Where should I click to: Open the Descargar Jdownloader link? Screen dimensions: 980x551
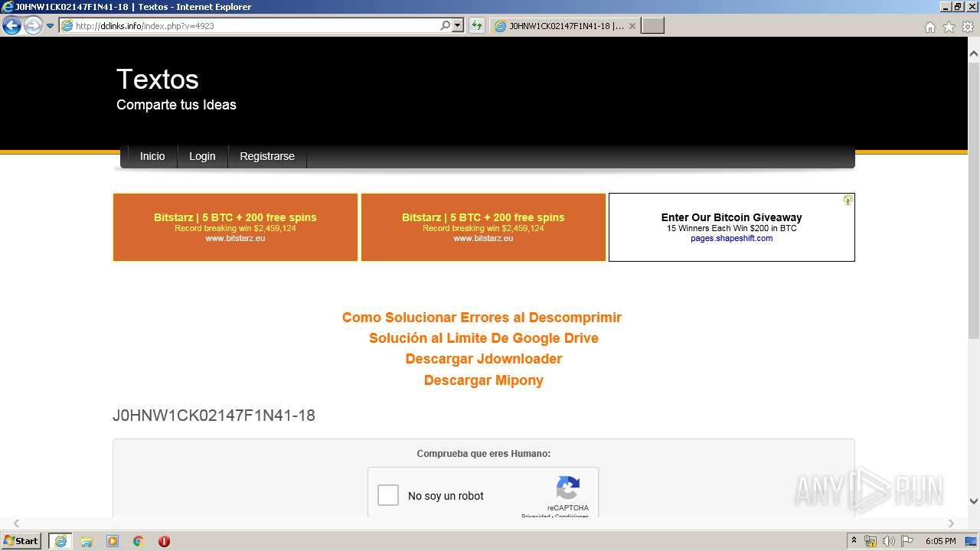pos(484,359)
